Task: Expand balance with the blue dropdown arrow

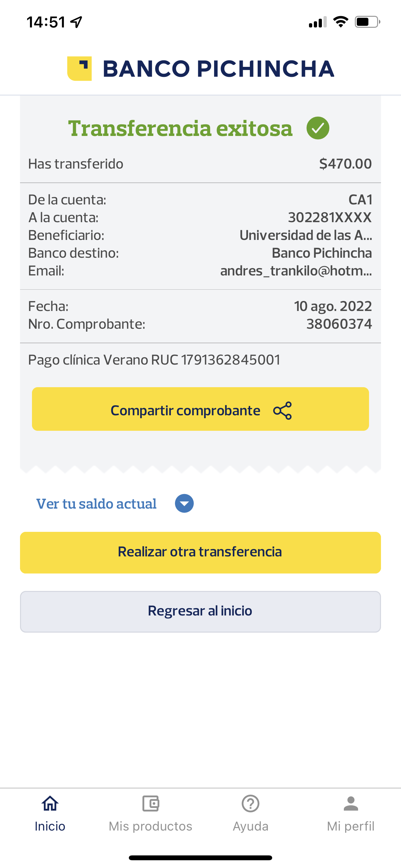Action: click(x=184, y=503)
